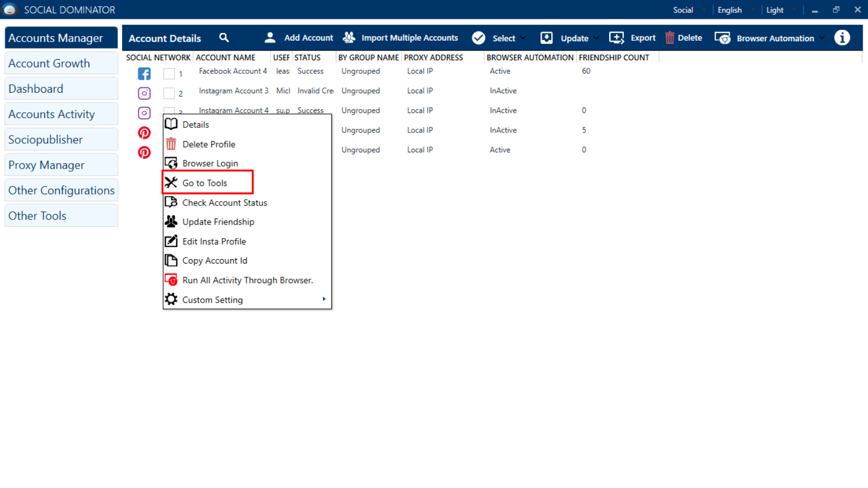The width and height of the screenshot is (868, 488).
Task: Open Accounts Manager in the sidebar
Action: pos(61,38)
